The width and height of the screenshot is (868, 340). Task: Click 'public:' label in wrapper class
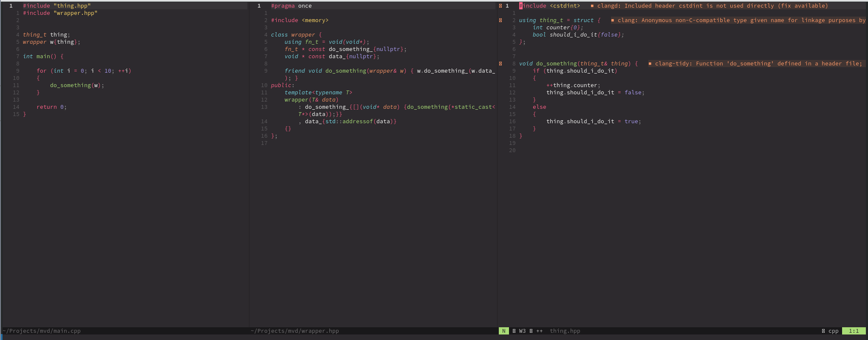283,85
